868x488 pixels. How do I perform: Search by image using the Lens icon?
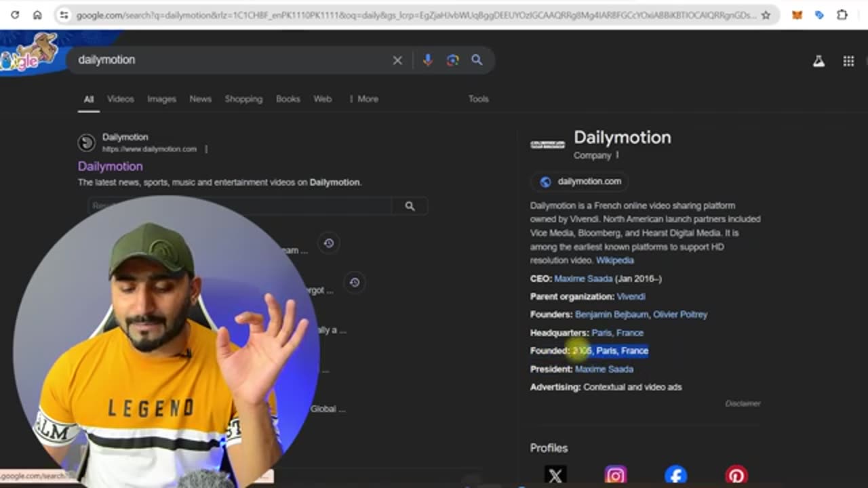453,60
